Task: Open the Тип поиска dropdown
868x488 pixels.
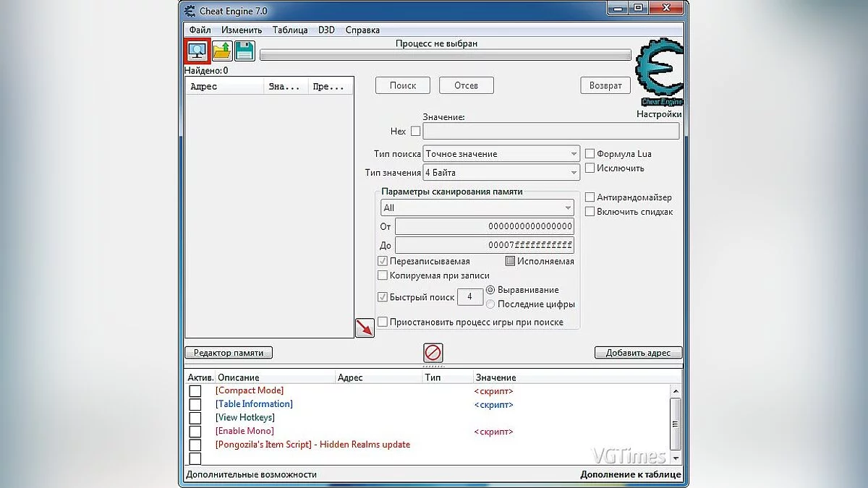Action: (x=501, y=154)
